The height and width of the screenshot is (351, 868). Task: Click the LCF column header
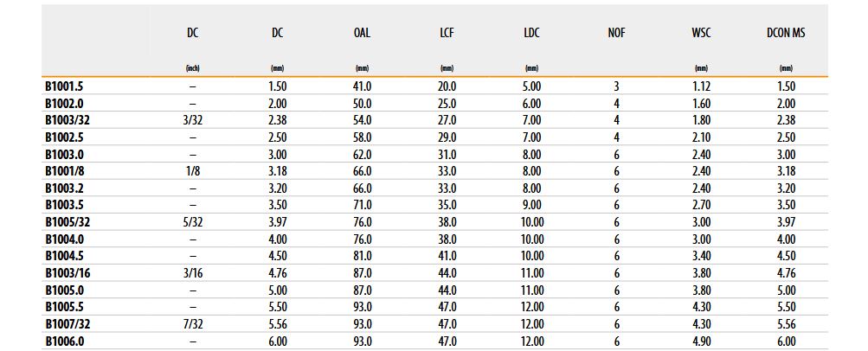pyautogui.click(x=447, y=33)
